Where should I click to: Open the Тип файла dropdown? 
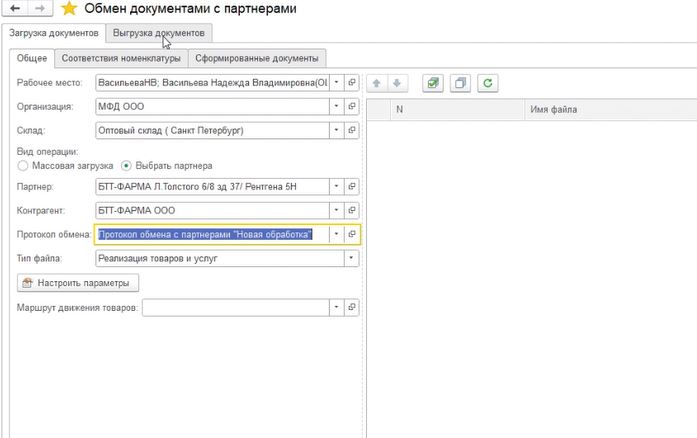pyautogui.click(x=351, y=258)
